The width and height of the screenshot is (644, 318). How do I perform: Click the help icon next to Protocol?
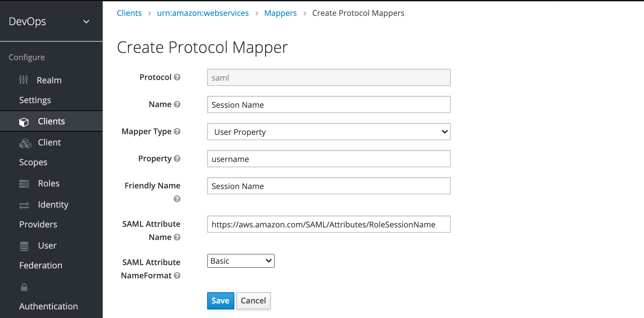click(x=177, y=77)
